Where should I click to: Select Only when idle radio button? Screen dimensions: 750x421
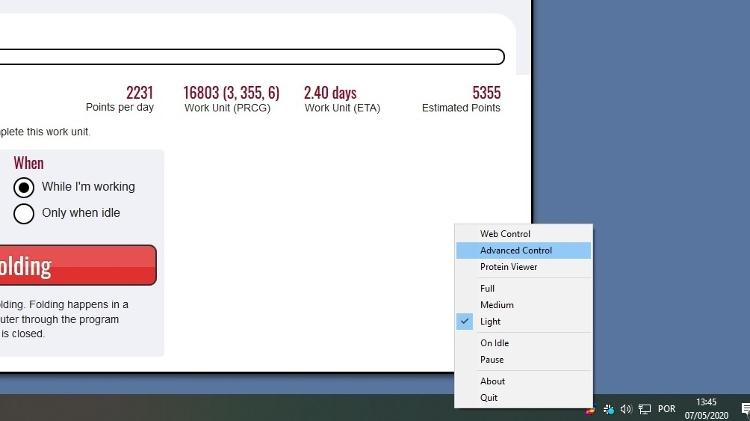point(23,213)
